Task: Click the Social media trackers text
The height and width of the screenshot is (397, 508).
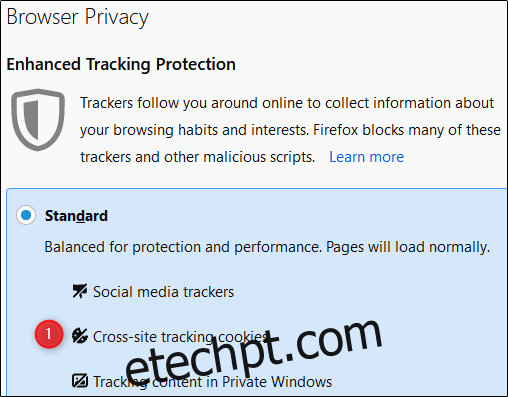Action: point(163,292)
